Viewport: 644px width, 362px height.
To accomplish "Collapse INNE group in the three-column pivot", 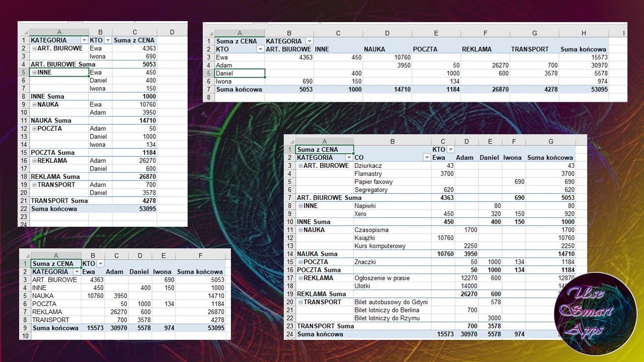I will (34, 73).
